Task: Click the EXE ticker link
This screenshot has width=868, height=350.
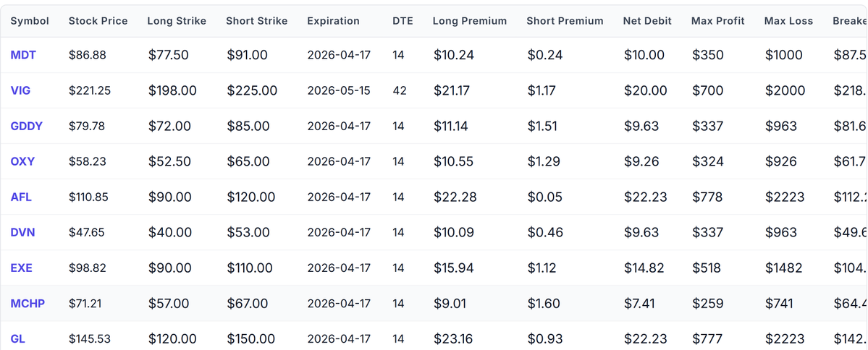Action: coord(22,268)
